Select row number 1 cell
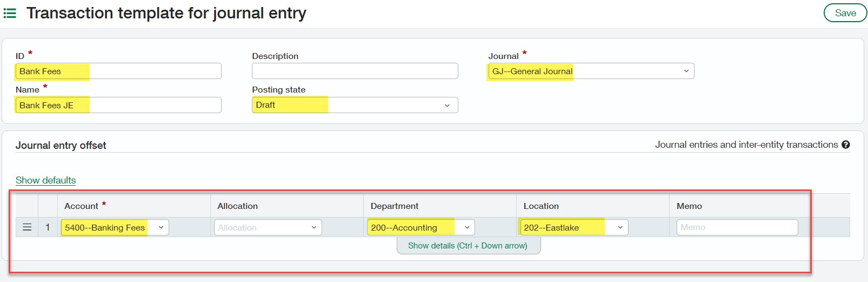The image size is (868, 282). click(x=48, y=227)
